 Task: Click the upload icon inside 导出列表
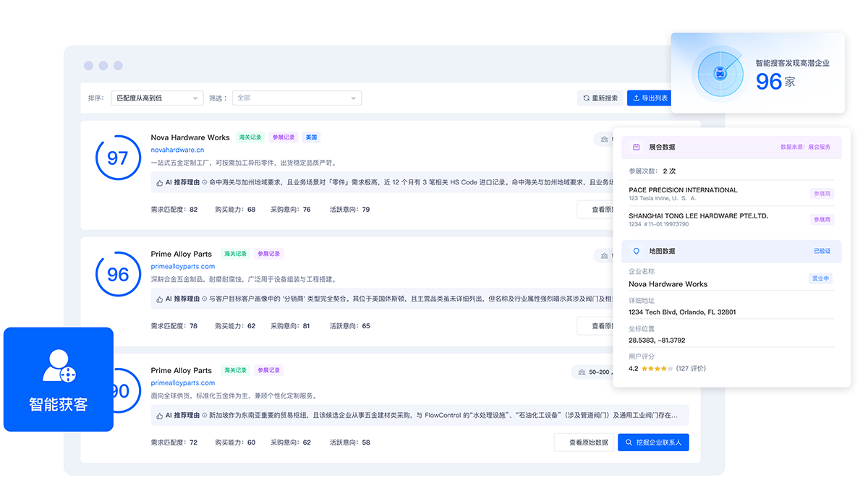[x=636, y=98]
